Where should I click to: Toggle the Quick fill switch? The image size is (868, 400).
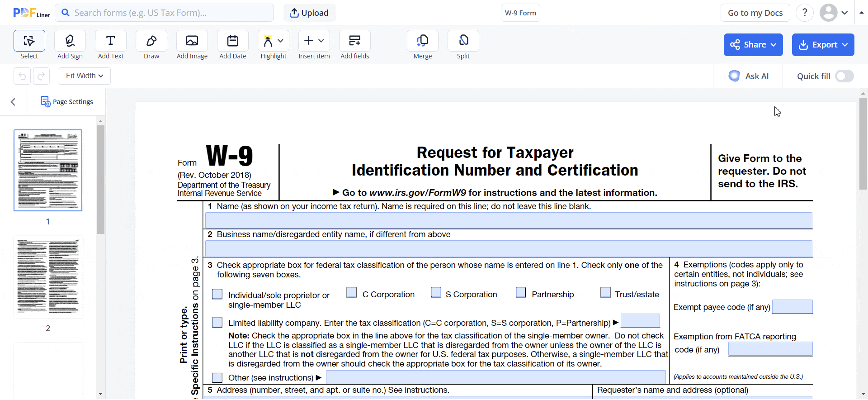pyautogui.click(x=844, y=76)
